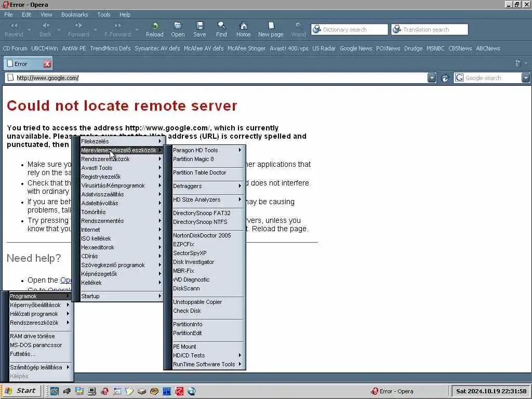
Task: Click the page icon in the address field
Action: click(10, 78)
